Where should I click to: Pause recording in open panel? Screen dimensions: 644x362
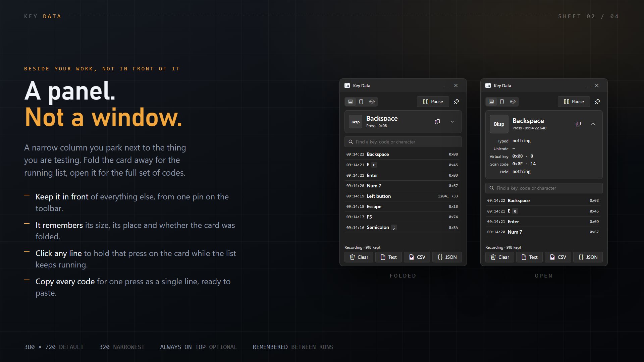[x=574, y=102]
